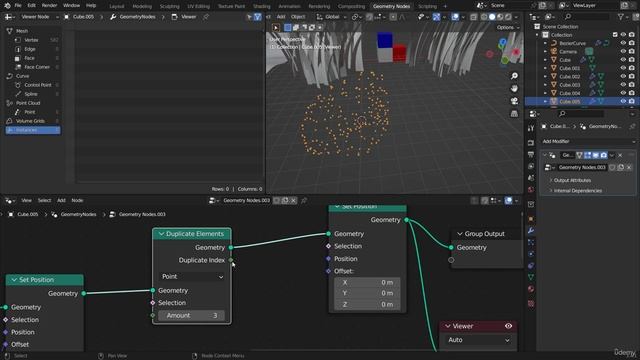Screen dimensions: 640x360
Task: Open the Point domain dropdown in Duplicate Elements
Action: click(192, 276)
